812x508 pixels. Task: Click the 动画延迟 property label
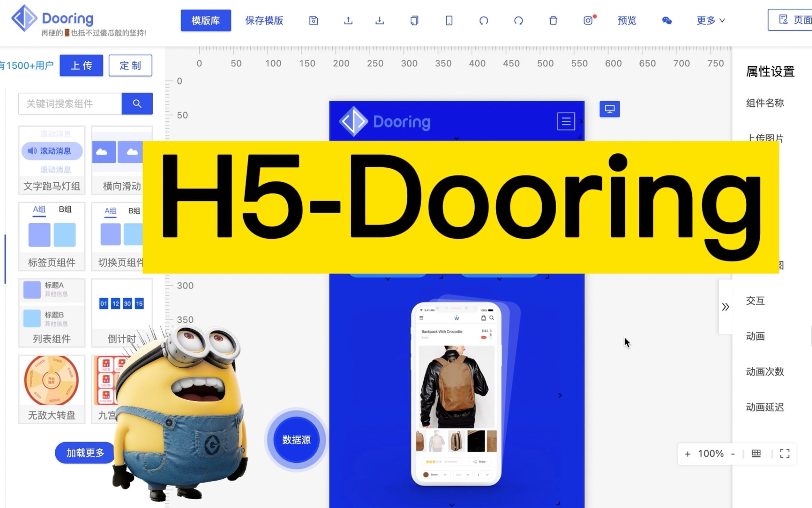click(x=765, y=407)
